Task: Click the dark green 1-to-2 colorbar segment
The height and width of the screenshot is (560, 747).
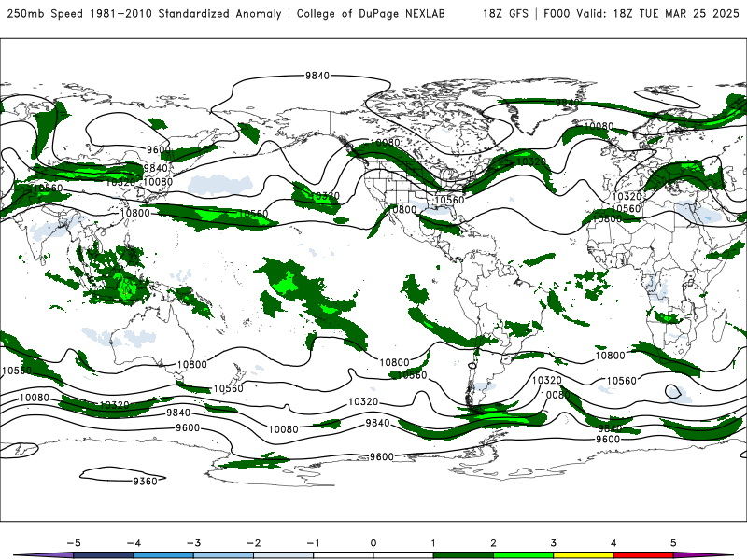Action: coord(463,555)
